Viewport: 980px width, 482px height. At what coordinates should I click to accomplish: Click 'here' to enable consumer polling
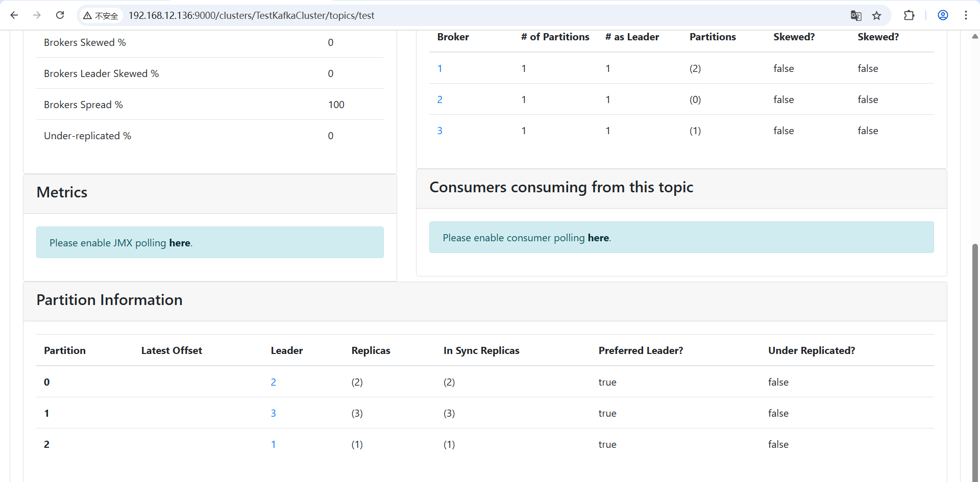(598, 238)
